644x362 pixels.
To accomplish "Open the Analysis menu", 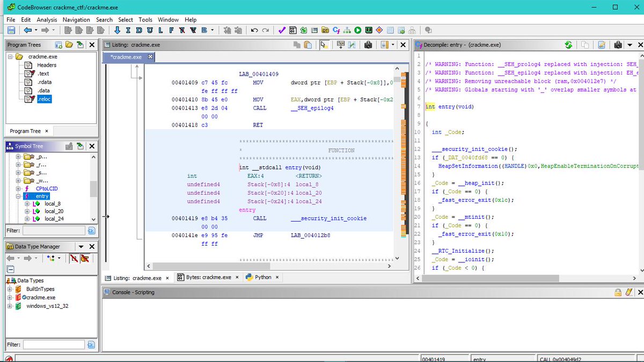I will pyautogui.click(x=47, y=20).
